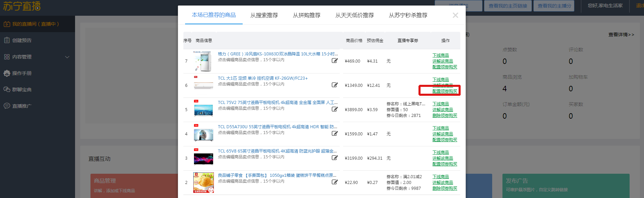The width and height of the screenshot is (644, 198).
Task: Click TCL 65V8 TV product thumbnail
Action: (204, 158)
